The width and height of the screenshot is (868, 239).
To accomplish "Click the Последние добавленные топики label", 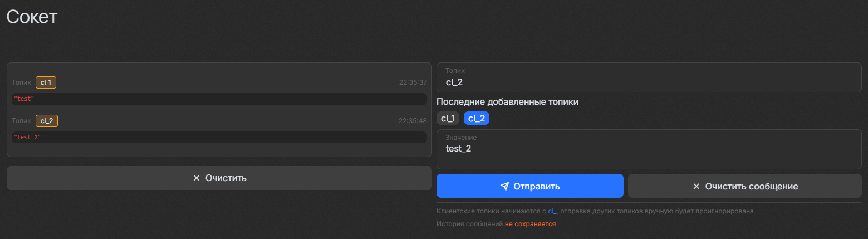I will (x=507, y=102).
